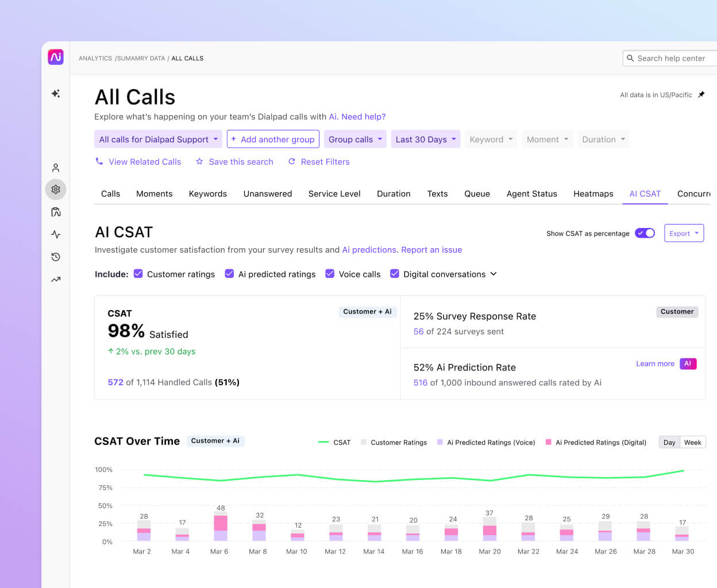Switch to the Moments tab

[x=154, y=194]
